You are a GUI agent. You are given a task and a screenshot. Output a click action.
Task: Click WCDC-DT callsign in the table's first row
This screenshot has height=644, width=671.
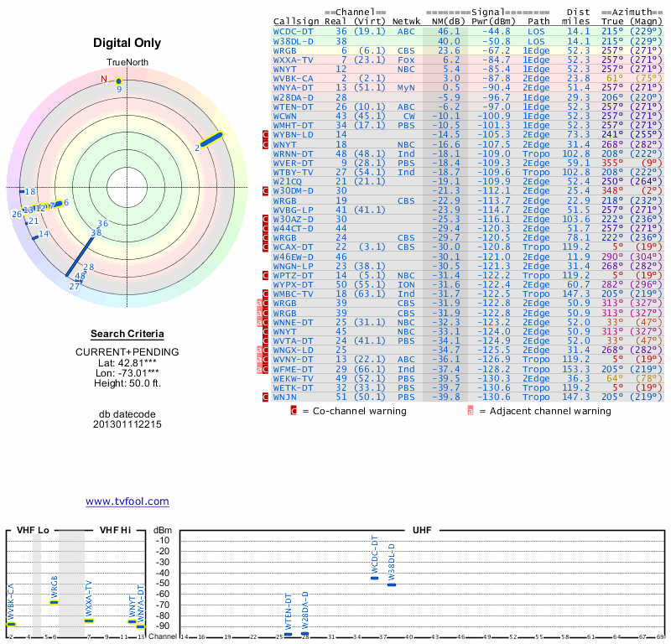[x=294, y=31]
